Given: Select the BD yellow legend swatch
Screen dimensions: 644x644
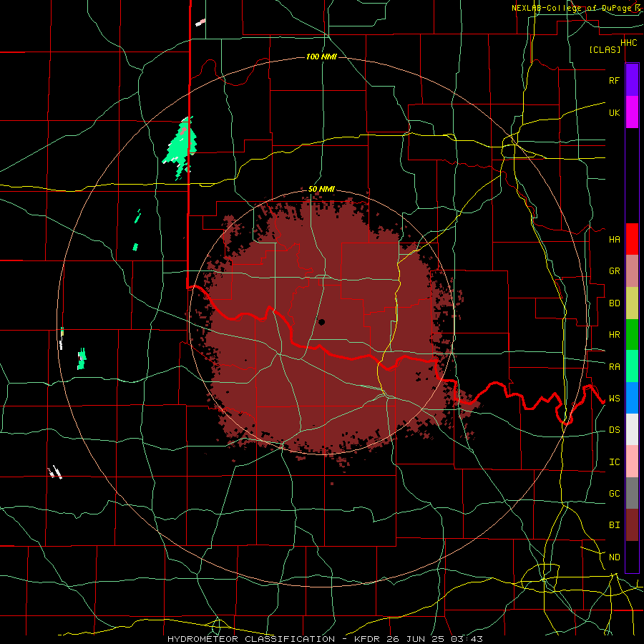Looking at the screenshot, I should click(632, 303).
